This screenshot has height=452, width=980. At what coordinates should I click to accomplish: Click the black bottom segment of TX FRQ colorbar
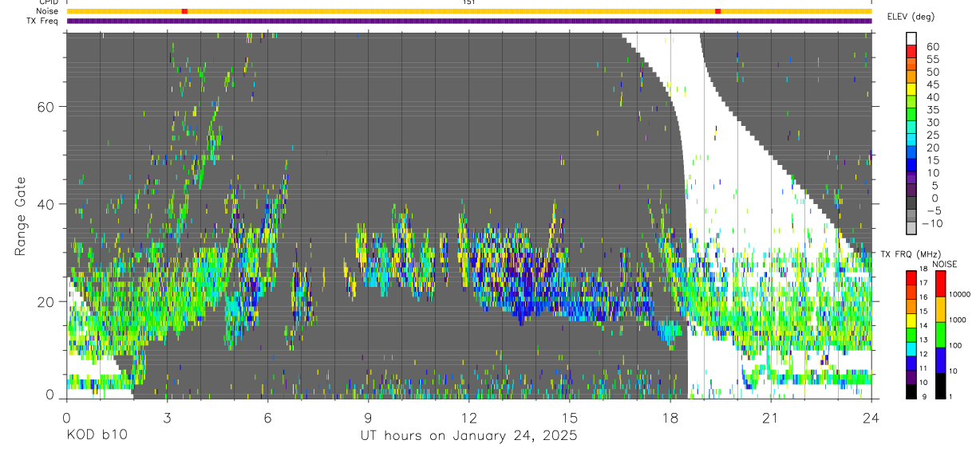click(911, 392)
